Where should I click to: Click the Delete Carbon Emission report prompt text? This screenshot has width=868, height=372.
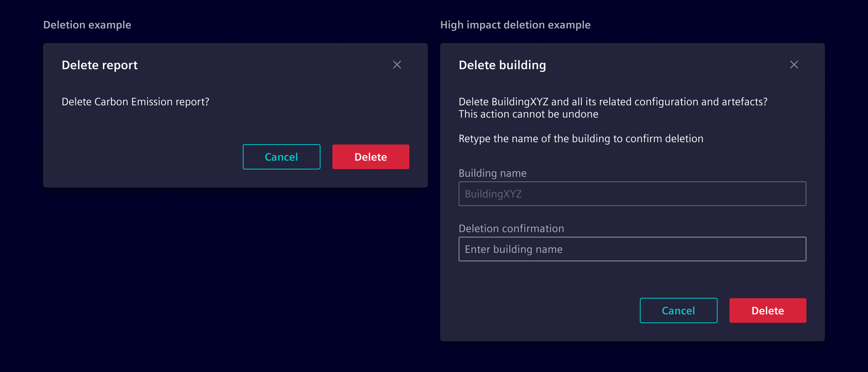135,101
